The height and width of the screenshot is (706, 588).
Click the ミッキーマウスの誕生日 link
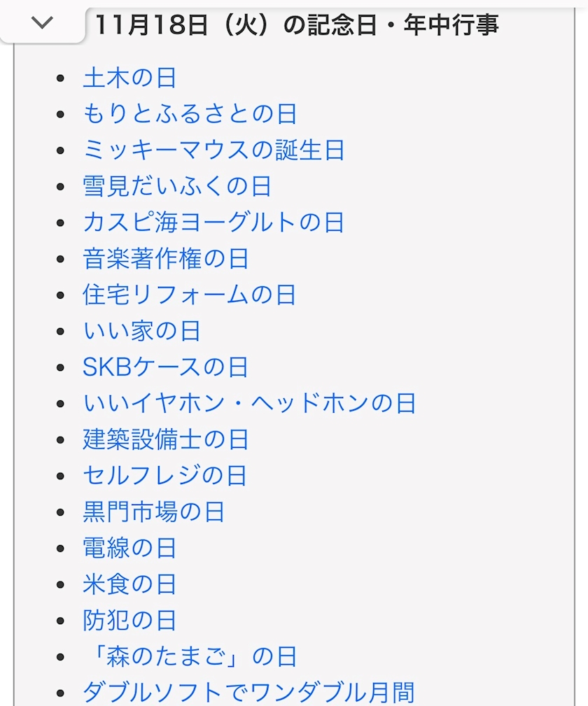213,150
